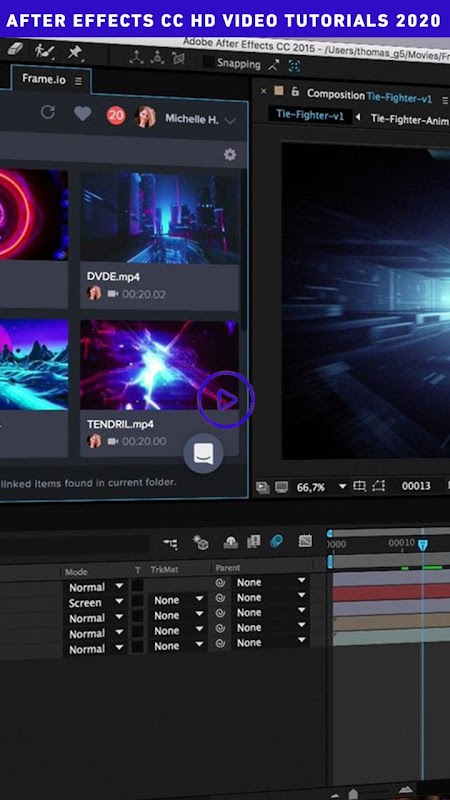Click the TrkMat column header
The image size is (450, 800).
tap(164, 569)
